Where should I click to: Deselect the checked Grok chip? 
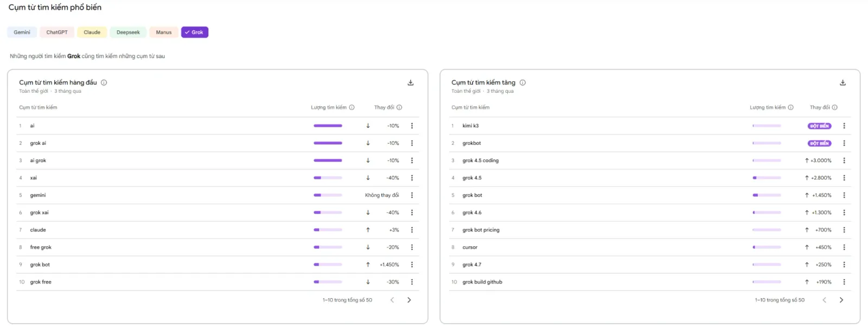point(195,33)
